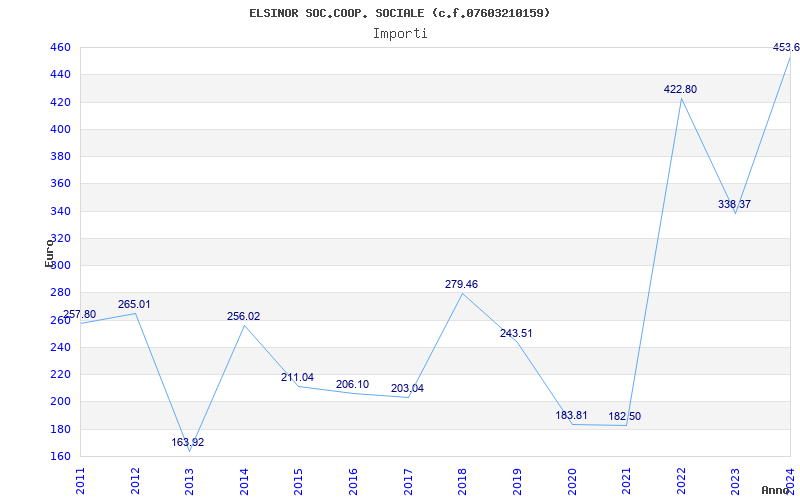Select the 360 y-axis tick label

pos(60,184)
